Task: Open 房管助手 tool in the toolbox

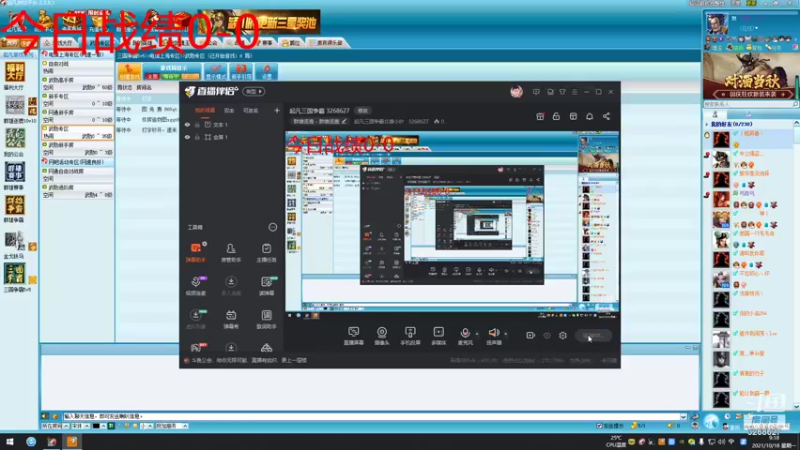Action: point(231,253)
